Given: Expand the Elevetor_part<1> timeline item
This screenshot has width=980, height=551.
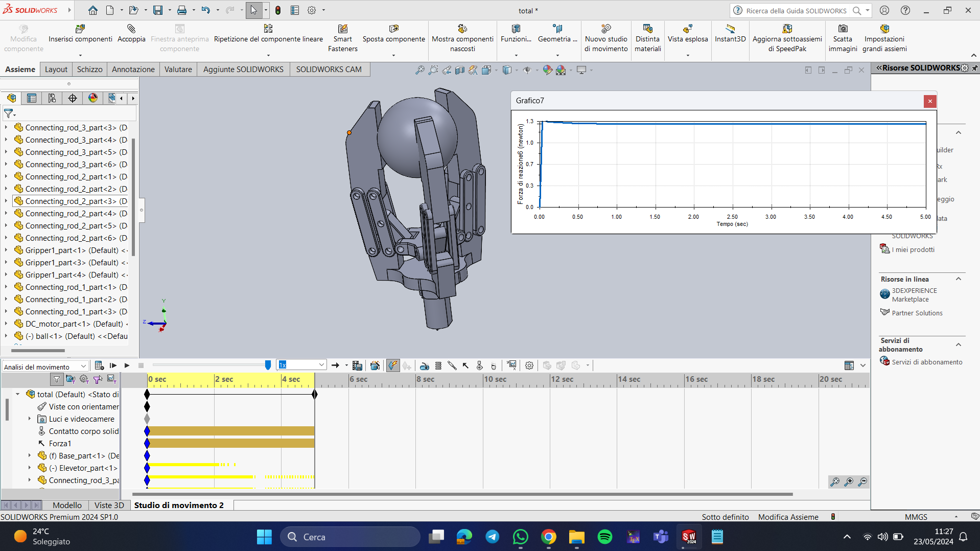Looking at the screenshot, I should pyautogui.click(x=30, y=468).
